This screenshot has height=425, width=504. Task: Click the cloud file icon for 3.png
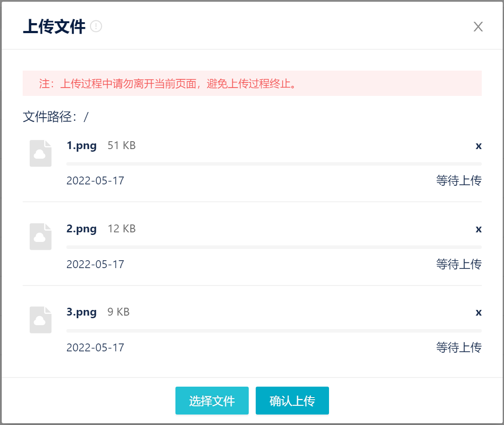(41, 320)
